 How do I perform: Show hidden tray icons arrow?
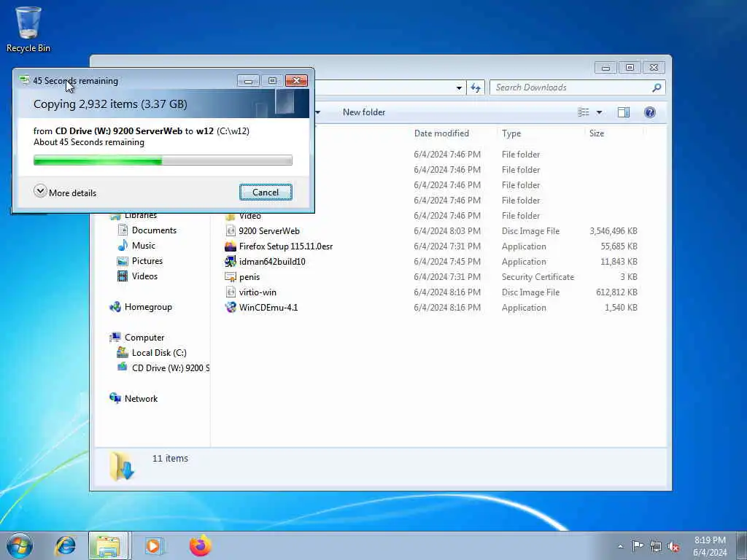pyautogui.click(x=620, y=546)
